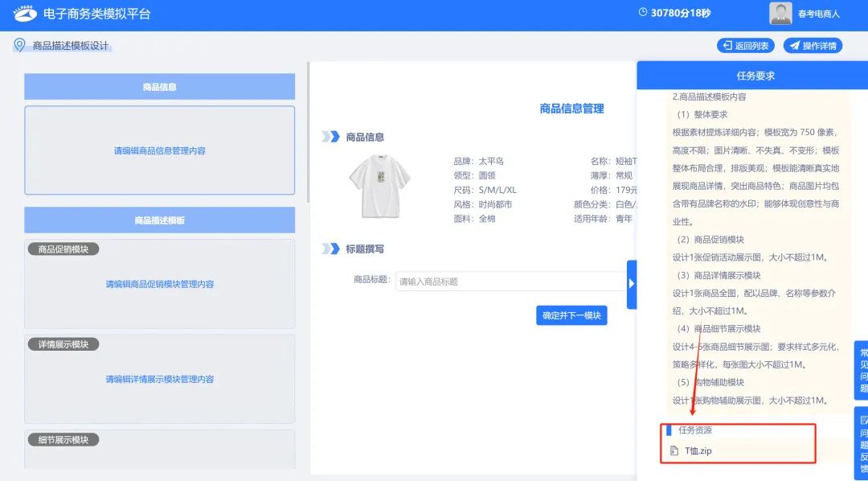Click the （2）商品促销模块 requirement line
868x481 pixels.
pos(708,240)
